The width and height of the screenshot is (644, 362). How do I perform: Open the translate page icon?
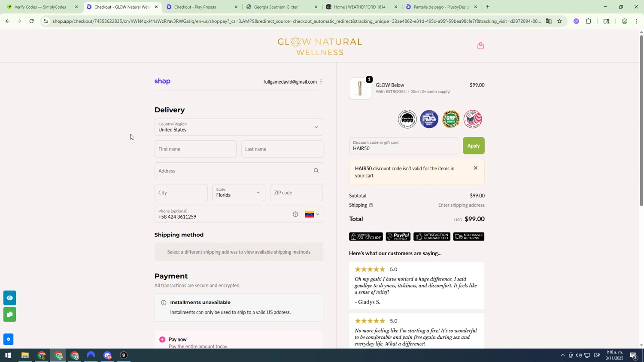548,21
